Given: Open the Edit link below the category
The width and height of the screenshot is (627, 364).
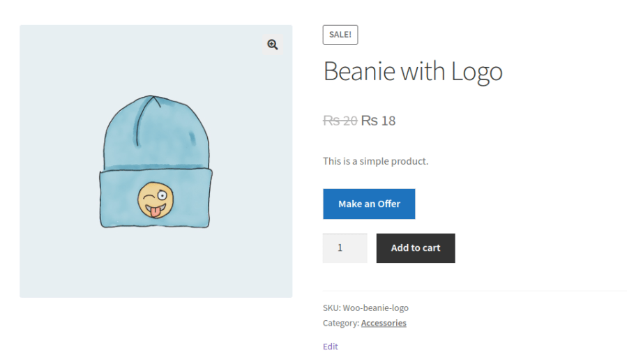Looking at the screenshot, I should tap(331, 347).
